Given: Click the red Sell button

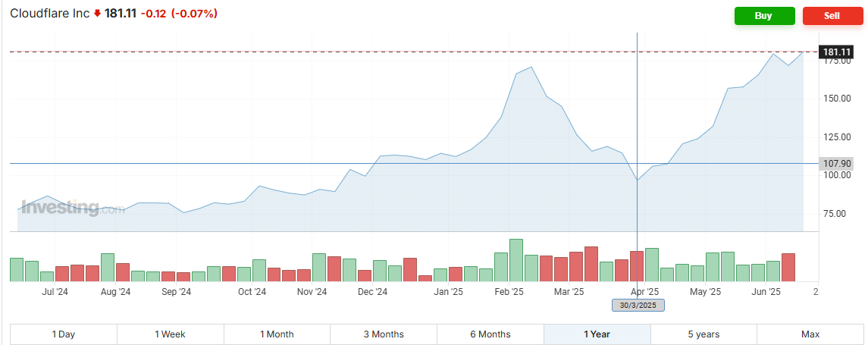Looking at the screenshot, I should coord(832,15).
